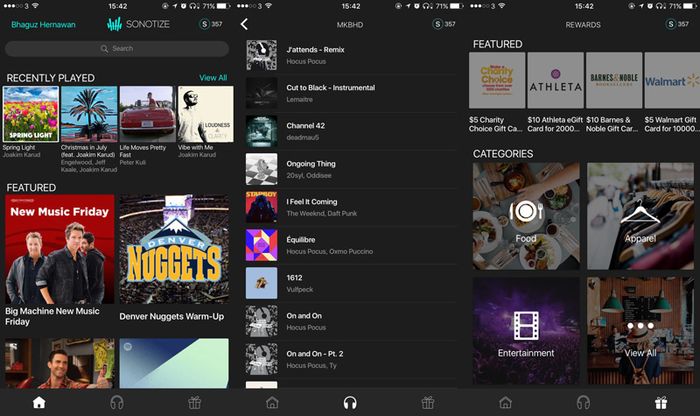Select the Entertainment category tile
Image resolution: width=700 pixels, height=416 pixels.
(x=526, y=331)
